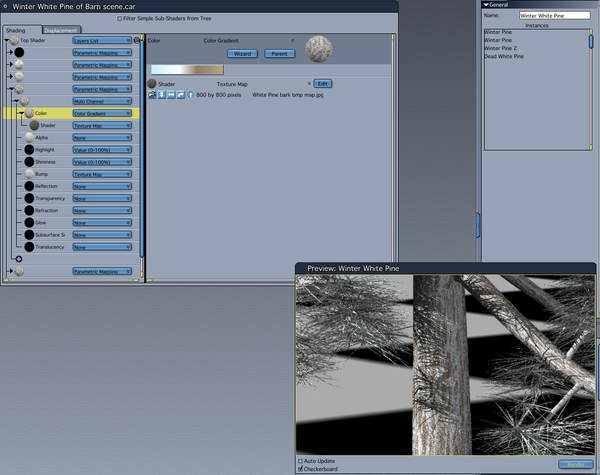Enable the Auto Update checkbox

click(x=300, y=461)
